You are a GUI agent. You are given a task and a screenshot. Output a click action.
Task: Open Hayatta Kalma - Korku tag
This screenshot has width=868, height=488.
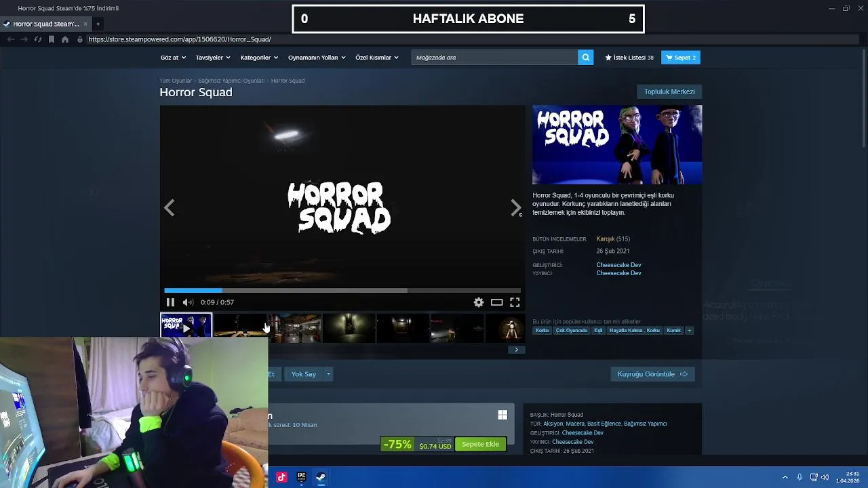[635, 331]
